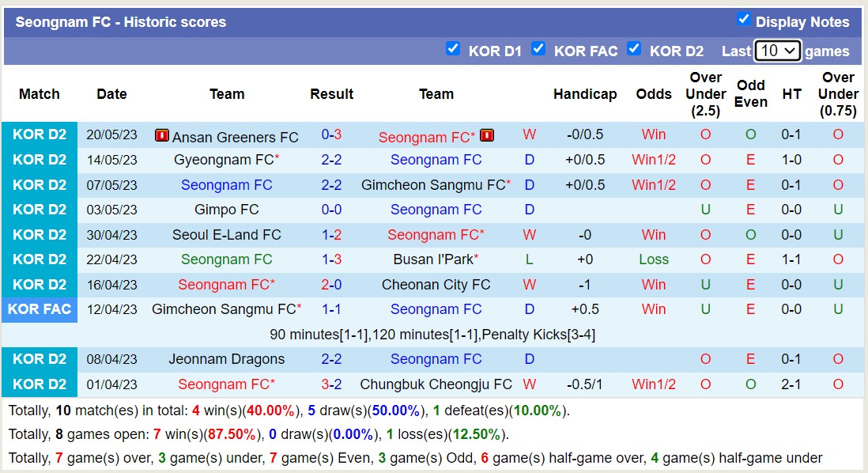Click the Date column header
Image resolution: width=868 pixels, height=473 pixels.
tap(111, 93)
